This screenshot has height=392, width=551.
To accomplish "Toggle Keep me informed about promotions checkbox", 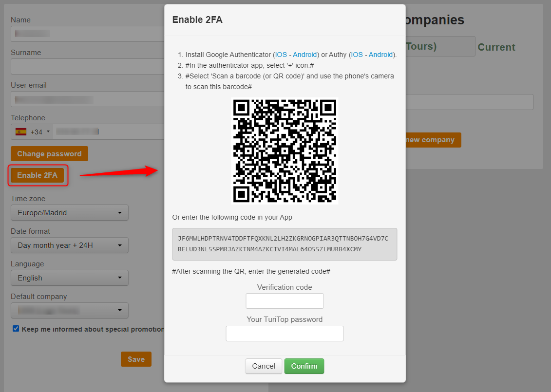I will click(16, 329).
